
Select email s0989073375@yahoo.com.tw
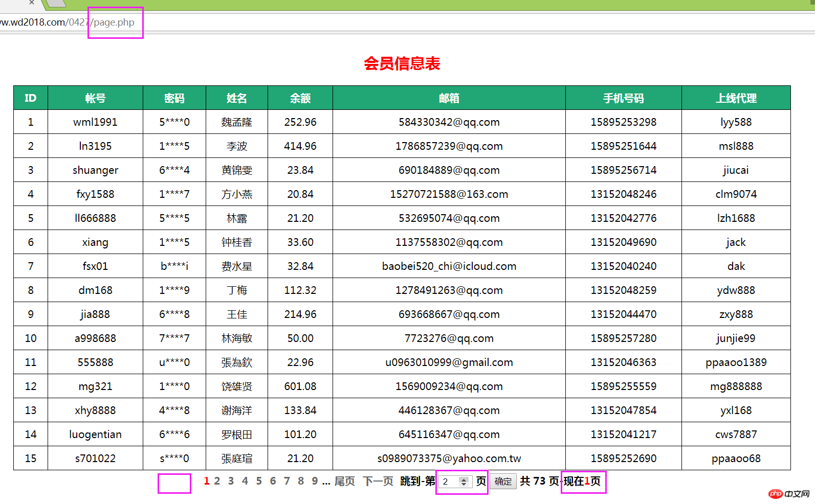click(449, 459)
